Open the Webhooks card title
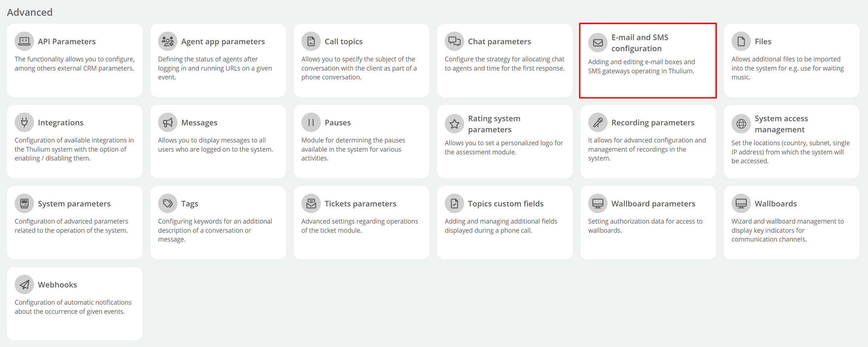 point(57,285)
